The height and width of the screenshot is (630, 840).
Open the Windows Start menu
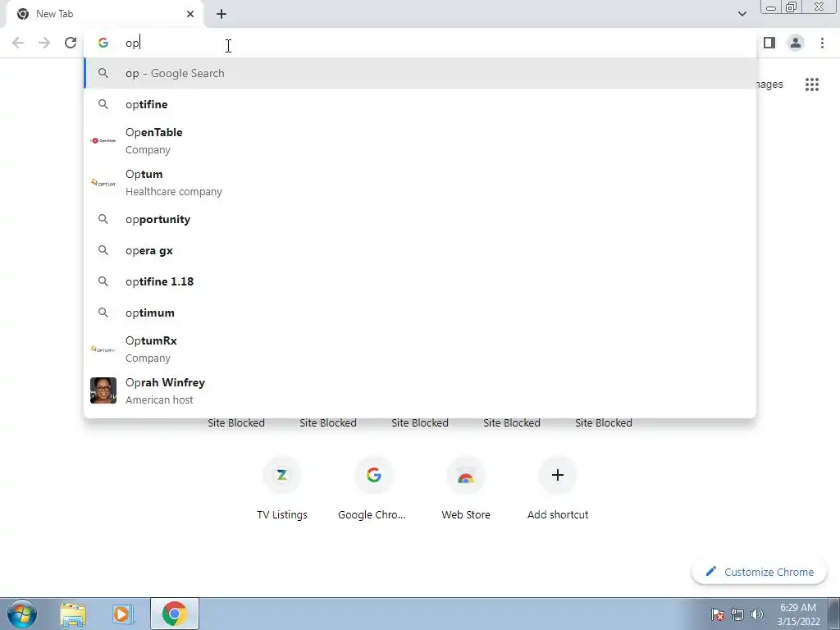point(22,614)
